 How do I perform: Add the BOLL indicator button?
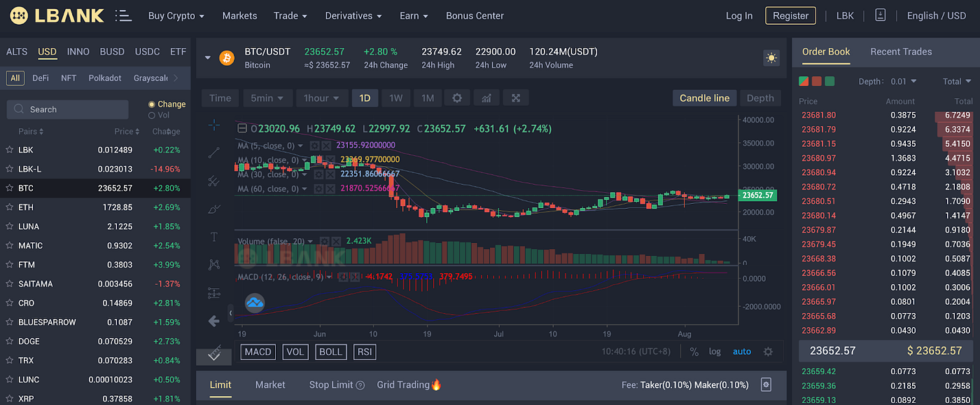[x=331, y=352]
